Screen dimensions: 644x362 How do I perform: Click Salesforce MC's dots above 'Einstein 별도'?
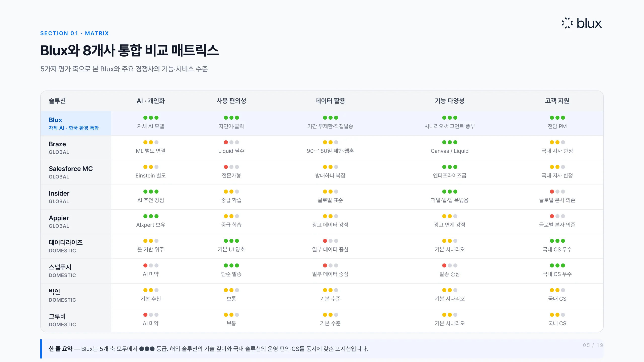(x=151, y=167)
